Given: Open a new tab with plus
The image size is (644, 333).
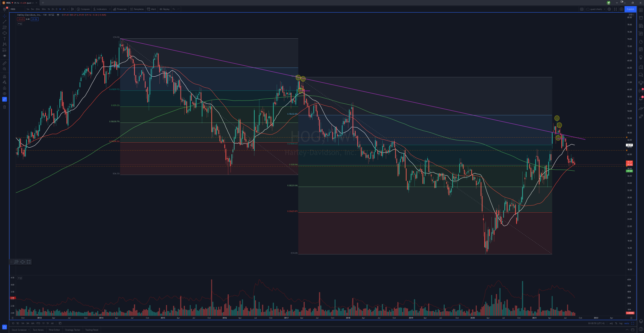Looking at the screenshot, I should point(43,3).
